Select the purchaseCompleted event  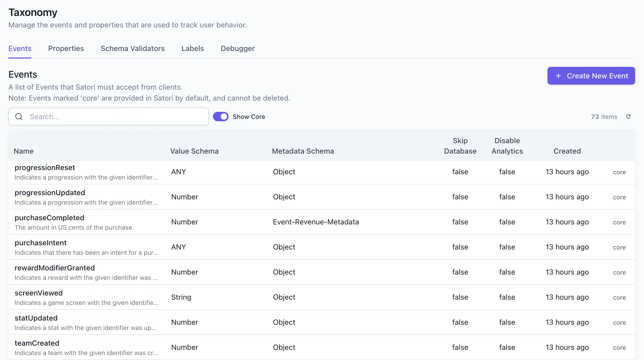click(x=49, y=218)
